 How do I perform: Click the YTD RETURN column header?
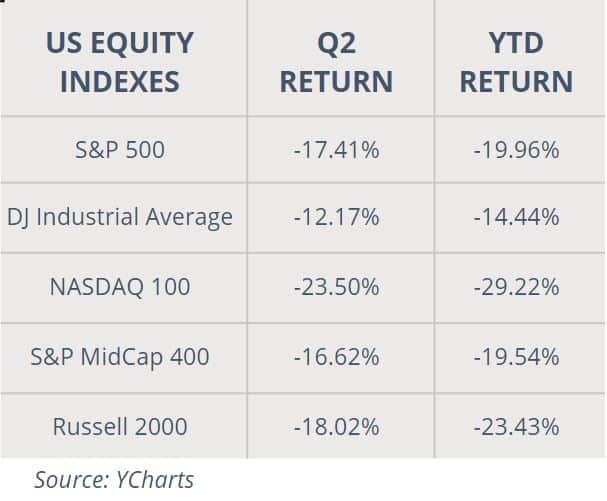516,62
